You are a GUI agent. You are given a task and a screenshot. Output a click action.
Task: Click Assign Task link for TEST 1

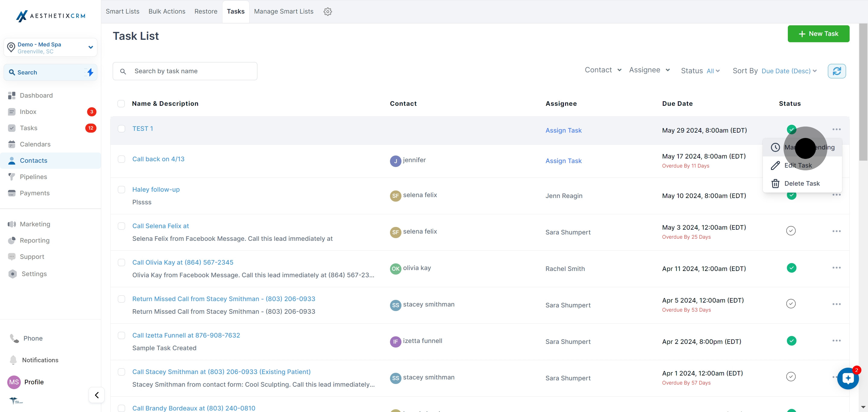click(x=563, y=131)
